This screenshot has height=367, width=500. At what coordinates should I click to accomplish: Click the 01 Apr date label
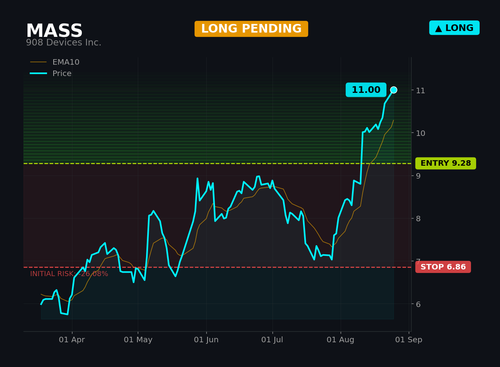click(72, 340)
